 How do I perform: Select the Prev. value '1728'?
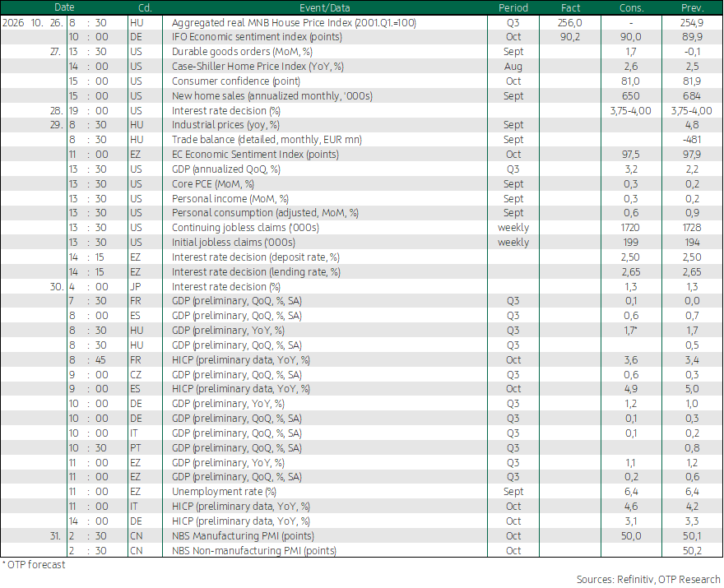(692, 228)
